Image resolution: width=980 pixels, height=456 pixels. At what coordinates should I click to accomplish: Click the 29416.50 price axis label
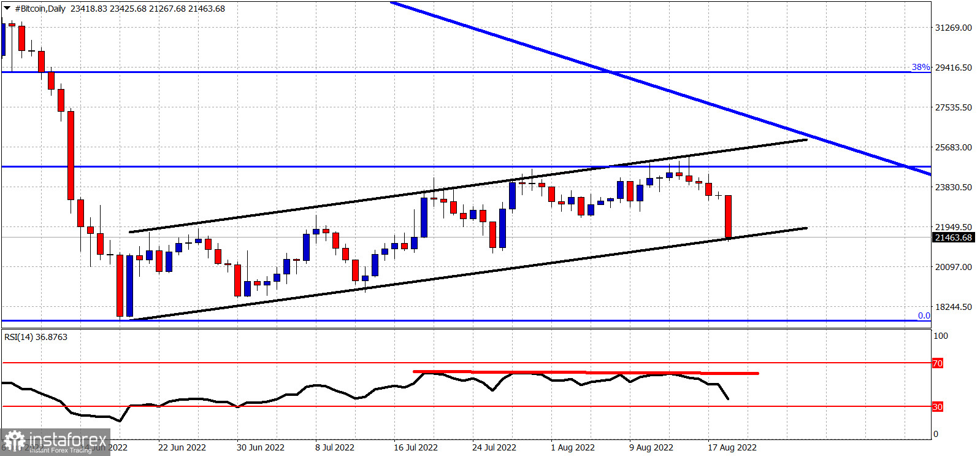coord(953,68)
